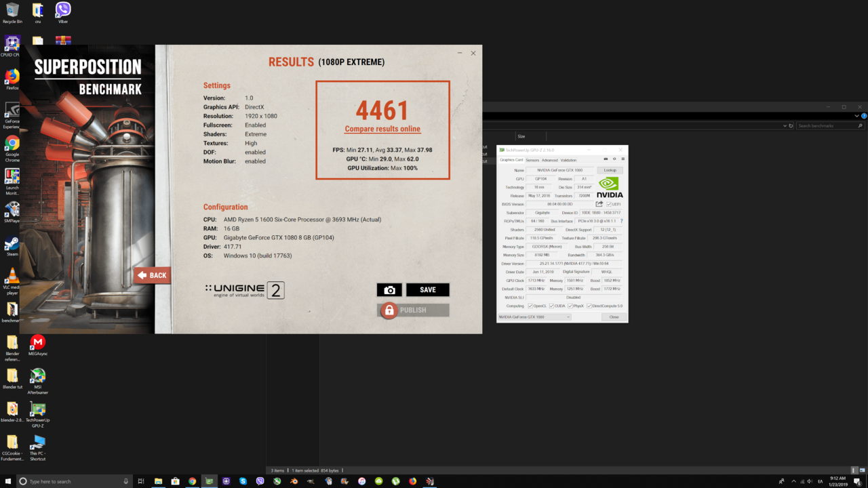Open the Validation tab in GPU-Z
Image resolution: width=868 pixels, height=488 pixels.
(569, 161)
